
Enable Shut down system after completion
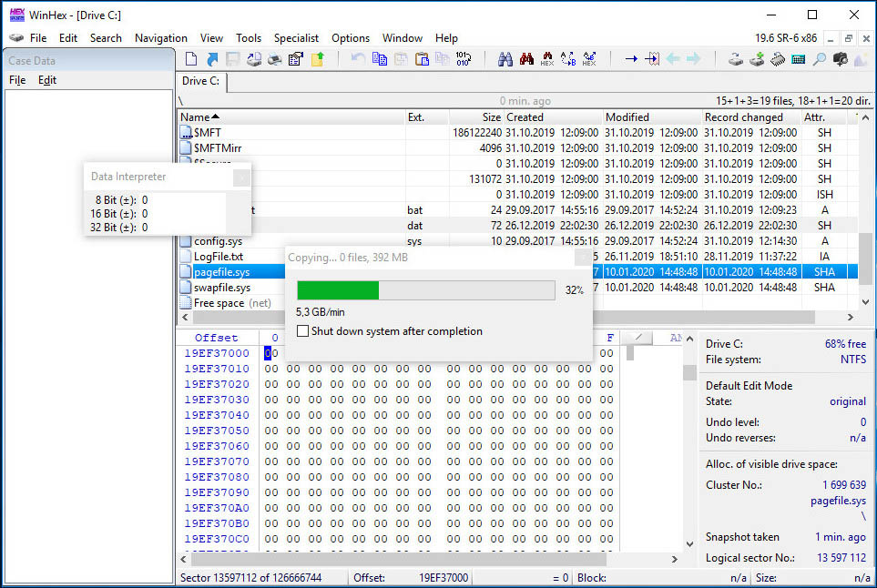pos(302,331)
